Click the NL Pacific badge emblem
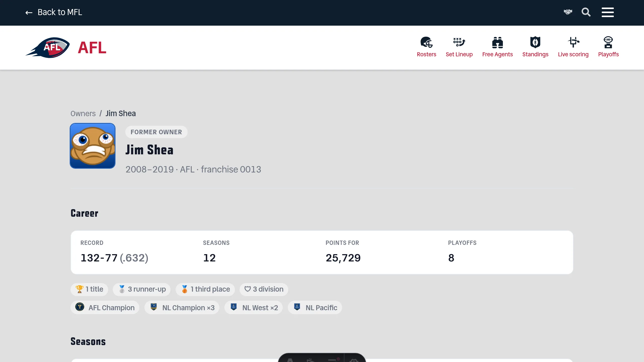The width and height of the screenshot is (644, 362). click(x=297, y=307)
